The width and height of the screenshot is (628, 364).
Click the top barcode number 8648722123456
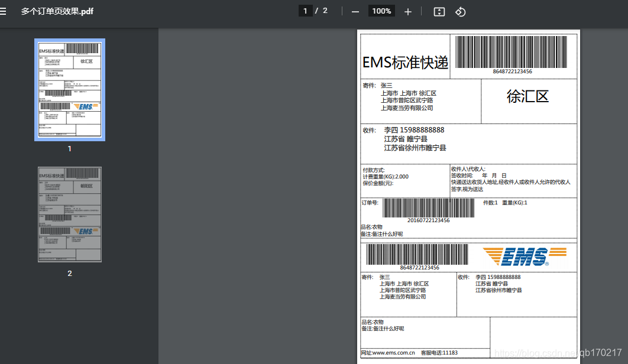tap(512, 71)
